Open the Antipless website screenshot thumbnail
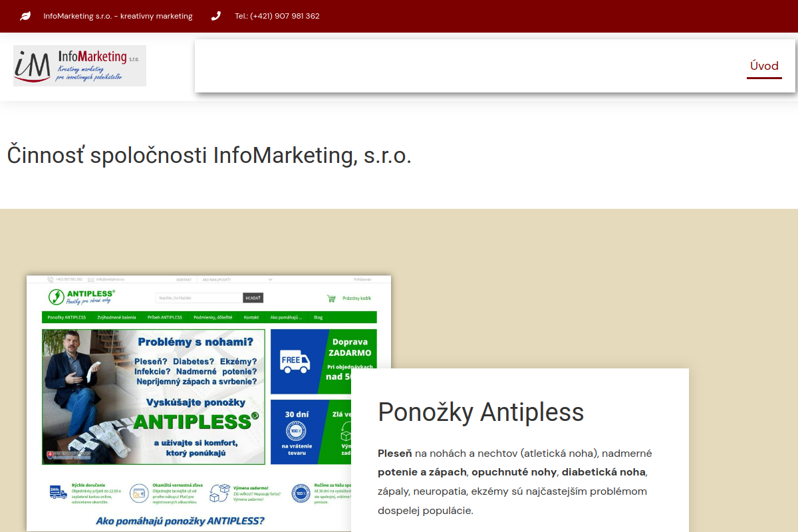Screen dimensions: 798x532 tap(209, 403)
